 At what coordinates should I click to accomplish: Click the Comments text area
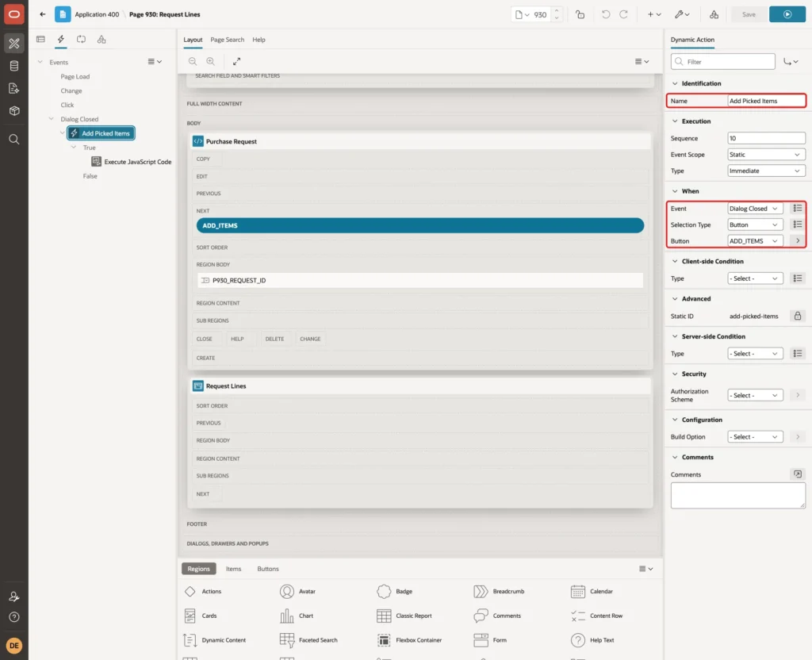click(738, 495)
